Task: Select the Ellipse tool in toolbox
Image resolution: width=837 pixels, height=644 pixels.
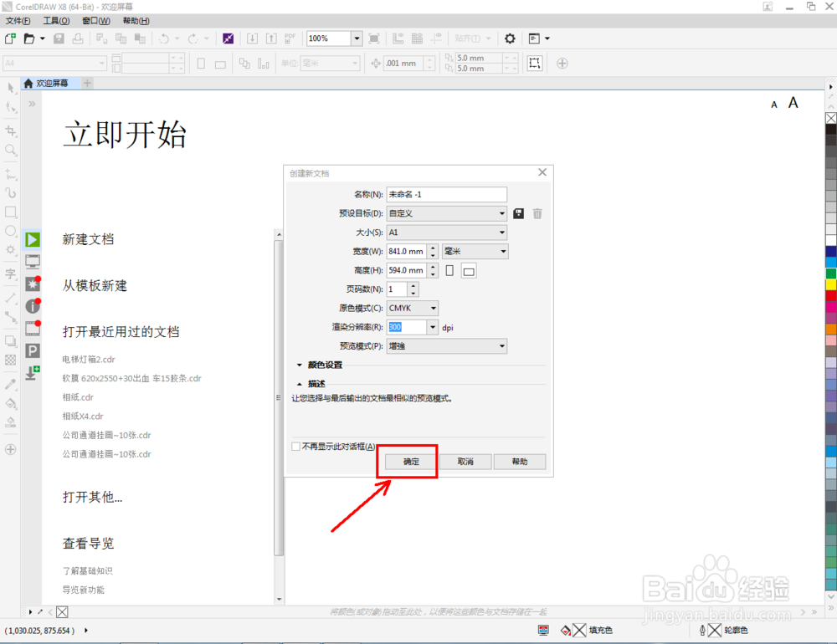Action: pyautogui.click(x=11, y=231)
